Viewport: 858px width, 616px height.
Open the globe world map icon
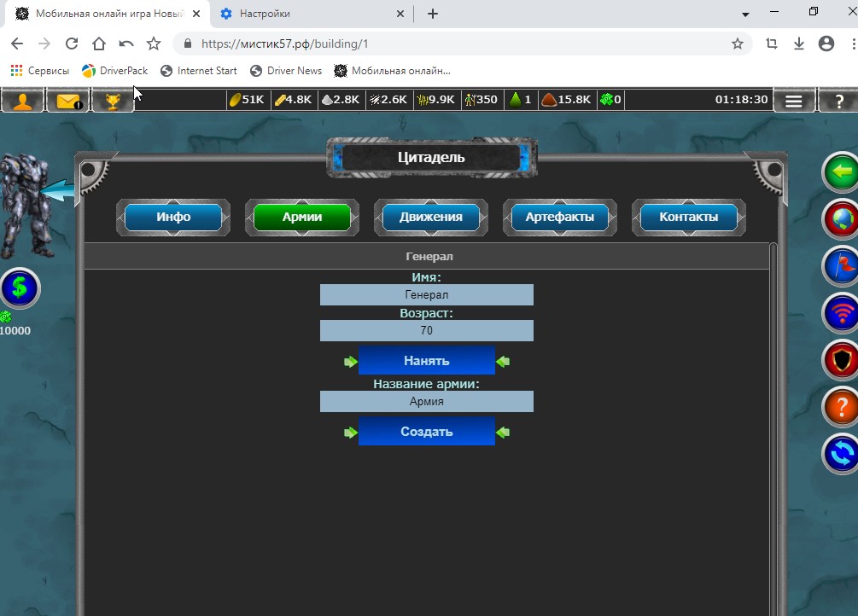tap(841, 220)
